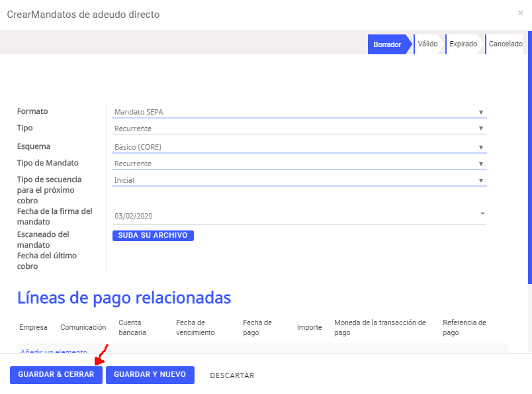Image resolution: width=532 pixels, height=394 pixels.
Task: Click the Fecha de la firma del mandato label
Action: [x=55, y=217]
